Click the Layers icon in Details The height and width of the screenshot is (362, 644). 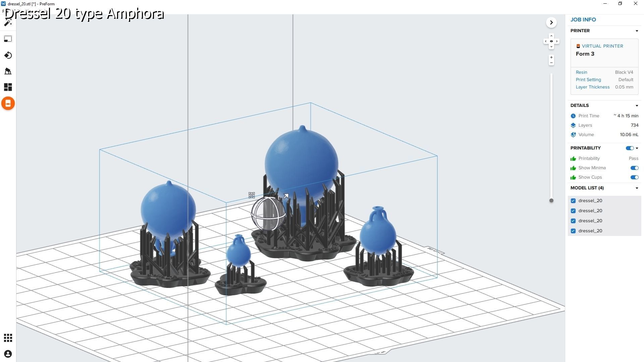573,125
